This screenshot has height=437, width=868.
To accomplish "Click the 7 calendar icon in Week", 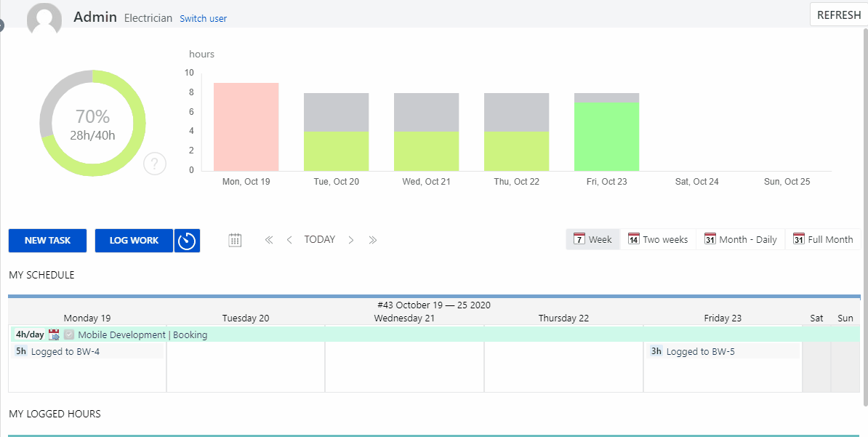I will (x=579, y=239).
